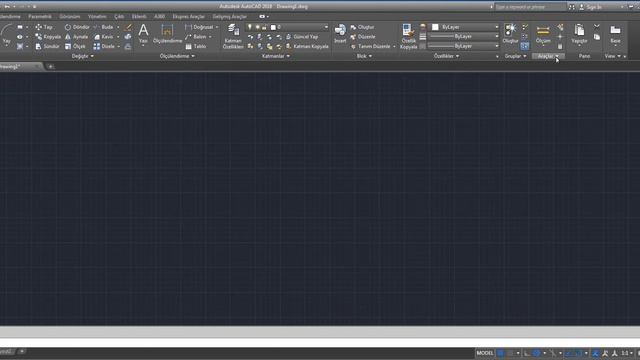
Task: Click the ByLayer color swatch
Action: (x=436, y=27)
